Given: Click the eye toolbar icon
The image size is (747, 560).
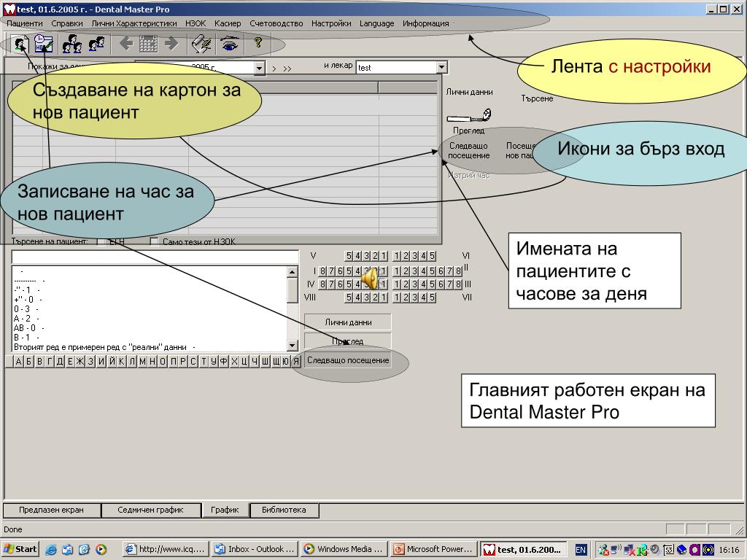Looking at the screenshot, I should click(x=229, y=44).
